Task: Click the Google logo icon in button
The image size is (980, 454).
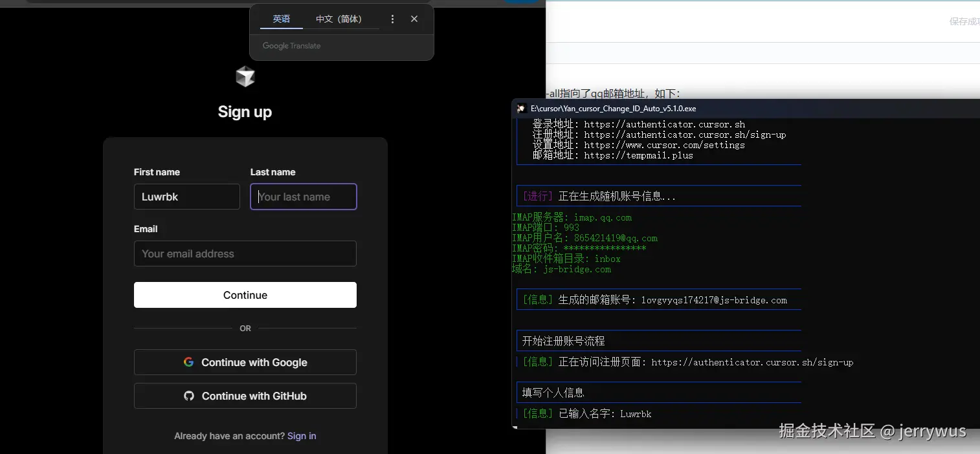Action: pos(189,362)
